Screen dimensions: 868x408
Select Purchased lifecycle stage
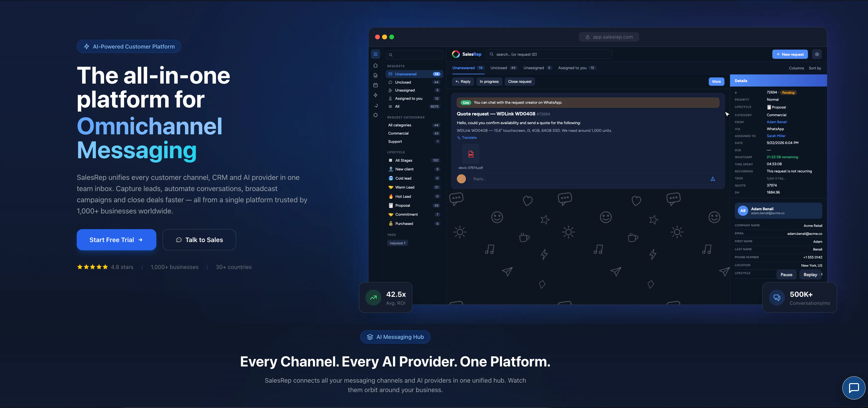tap(414, 223)
